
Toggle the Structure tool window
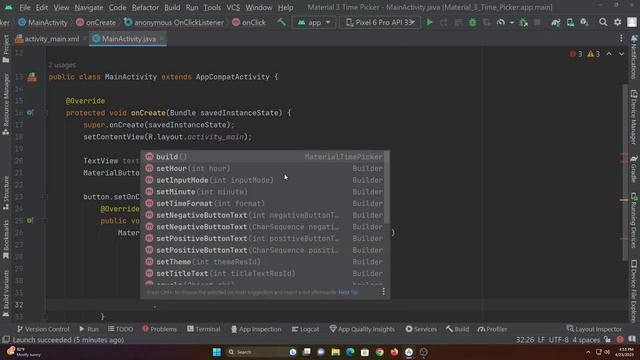pyautogui.click(x=6, y=193)
